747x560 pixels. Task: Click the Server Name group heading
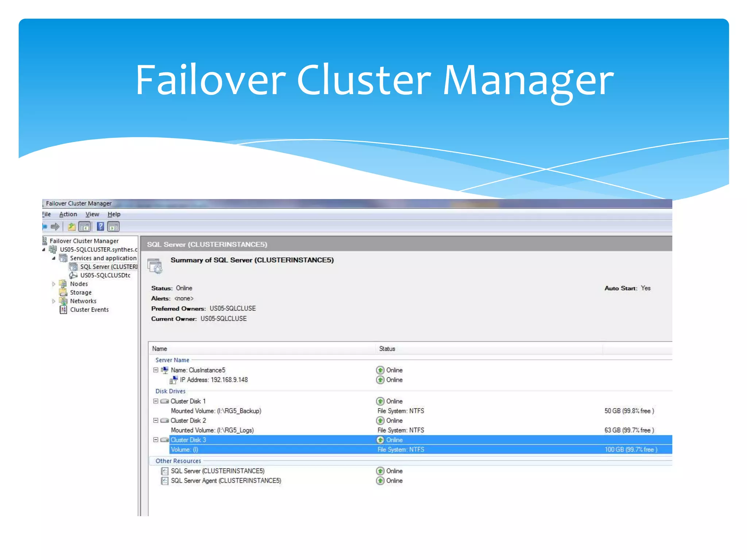pyautogui.click(x=172, y=360)
